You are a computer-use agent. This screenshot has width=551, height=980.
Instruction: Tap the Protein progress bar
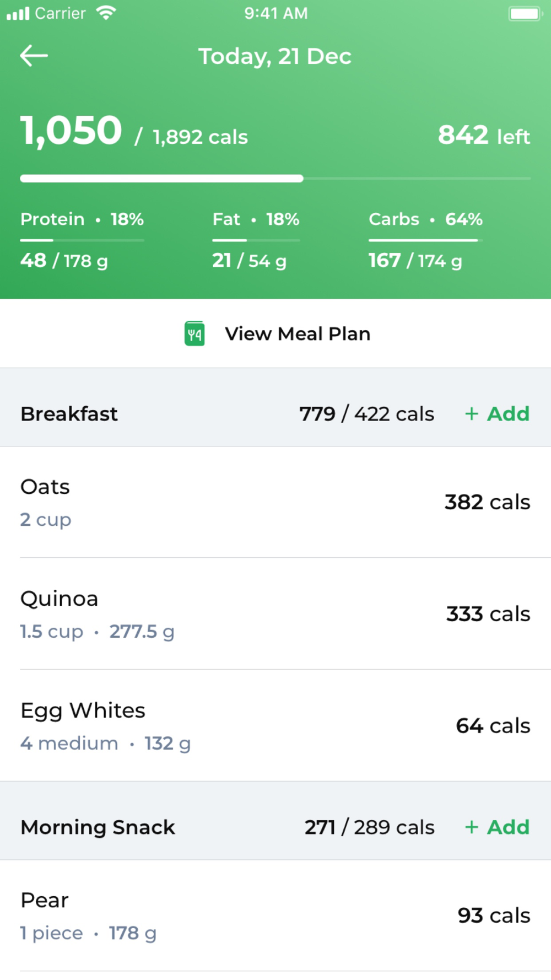click(82, 240)
